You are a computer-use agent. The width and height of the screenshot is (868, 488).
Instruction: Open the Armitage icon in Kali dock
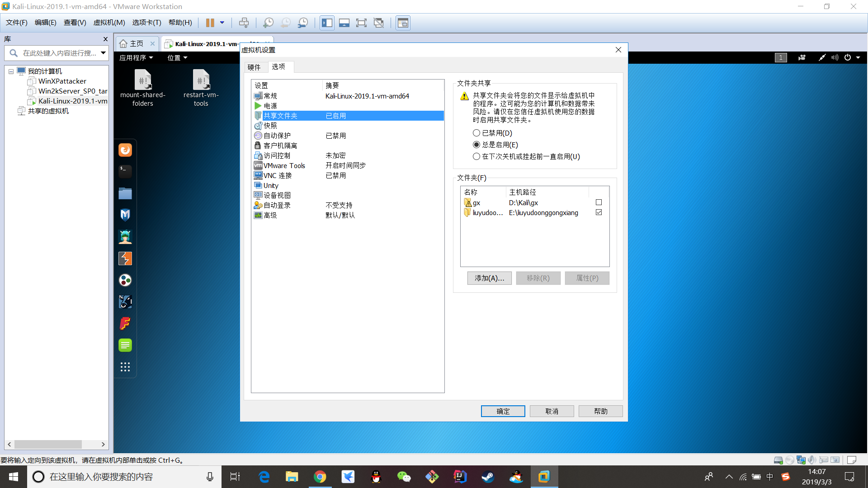coord(125,237)
